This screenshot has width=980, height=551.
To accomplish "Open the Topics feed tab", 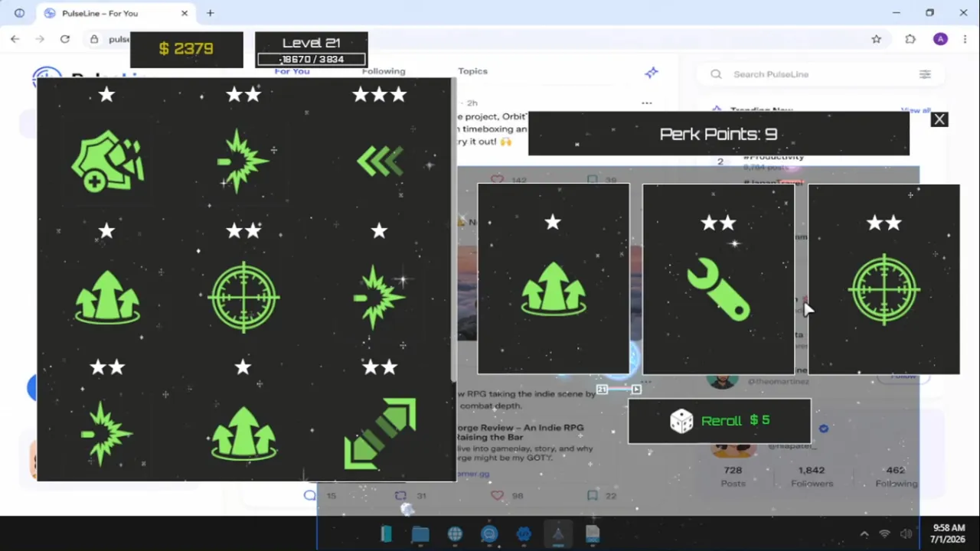I will pyautogui.click(x=472, y=71).
